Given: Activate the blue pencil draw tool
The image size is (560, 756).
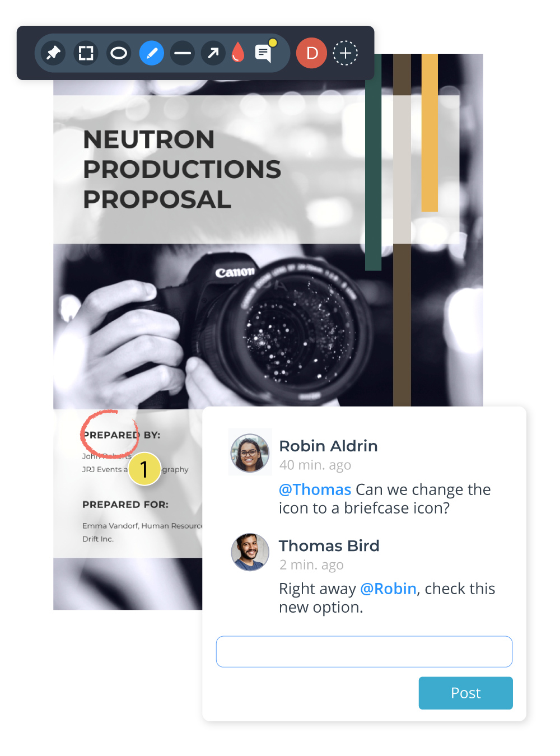Looking at the screenshot, I should point(151,53).
